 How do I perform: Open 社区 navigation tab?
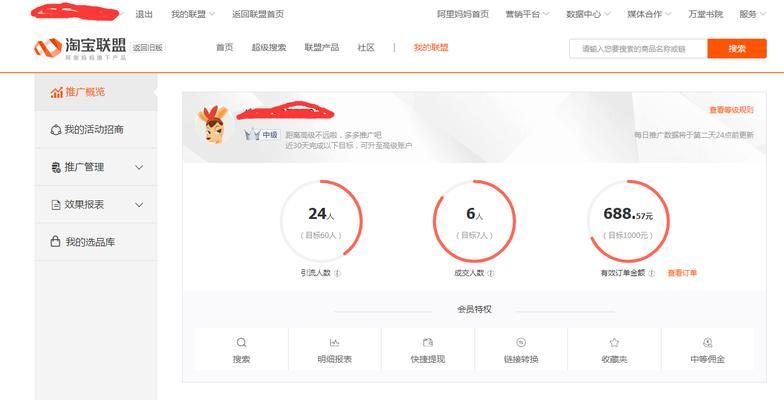point(366,48)
